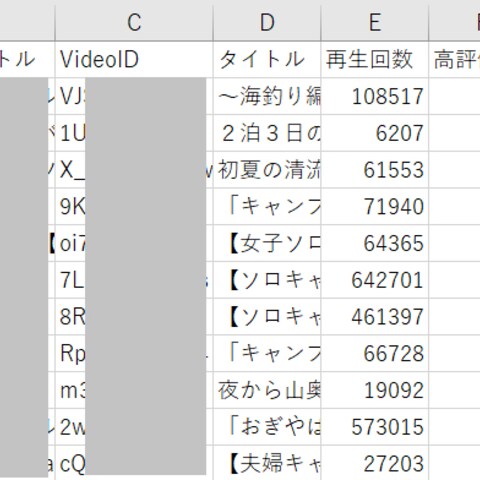Select the cell with value 66728
The image size is (480, 480).
[375, 353]
